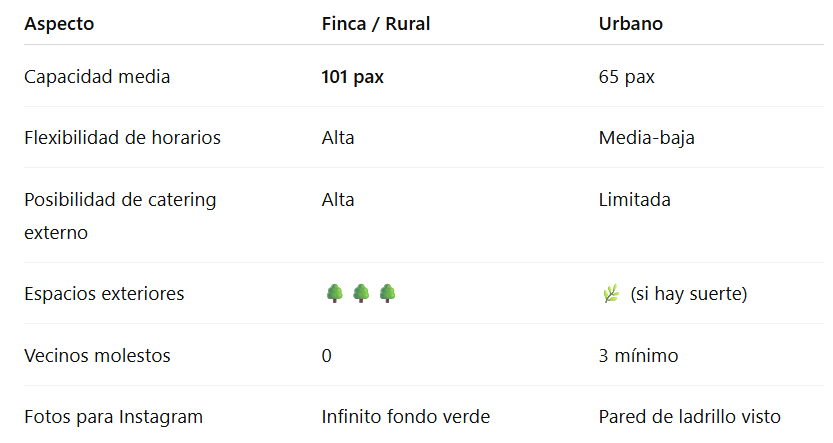Select the Aspecto column header
The height and width of the screenshot is (443, 833).
coord(59,24)
